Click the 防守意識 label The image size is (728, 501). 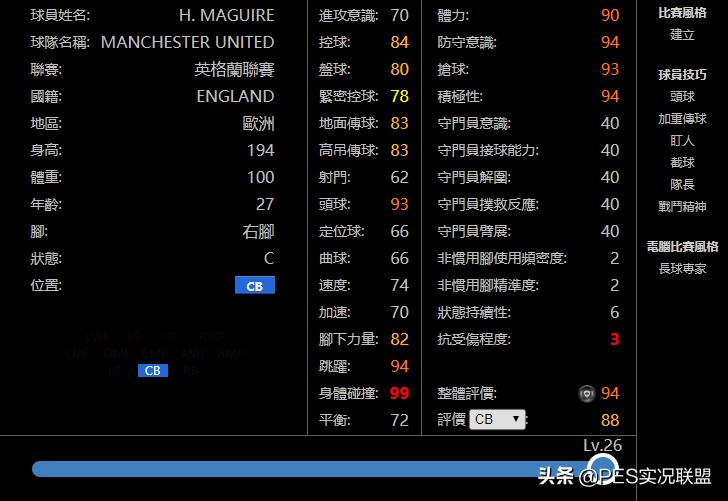[x=467, y=43]
